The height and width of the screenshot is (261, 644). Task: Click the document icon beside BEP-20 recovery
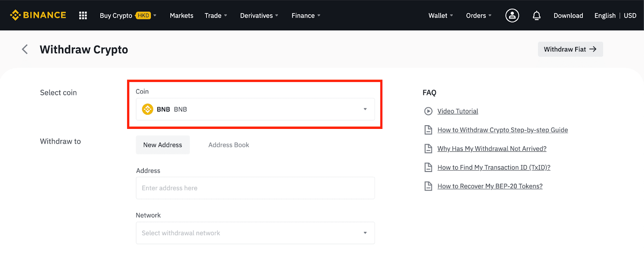(x=428, y=186)
